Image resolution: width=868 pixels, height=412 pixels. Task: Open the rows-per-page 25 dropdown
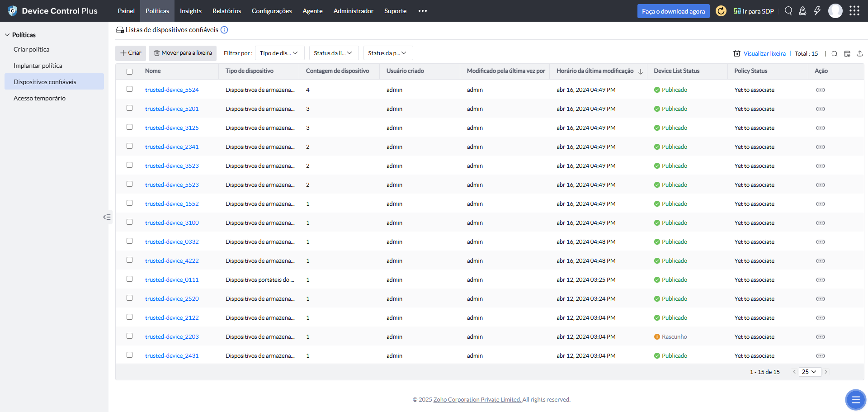[x=809, y=372]
